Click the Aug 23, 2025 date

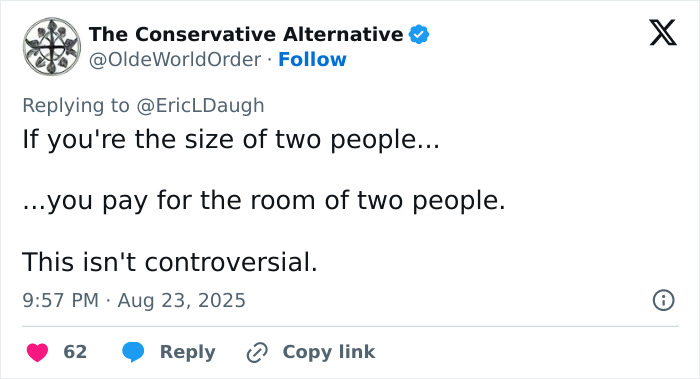coord(182,300)
